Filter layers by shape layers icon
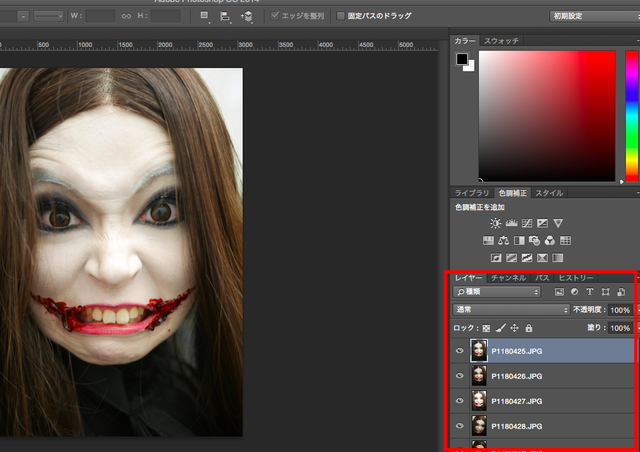 [x=606, y=292]
